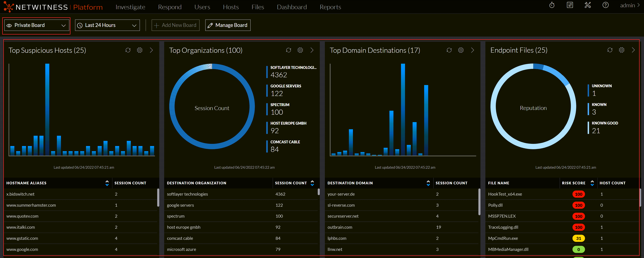Open the Private Board dropdown
This screenshot has height=258, width=644.
pyautogui.click(x=36, y=25)
